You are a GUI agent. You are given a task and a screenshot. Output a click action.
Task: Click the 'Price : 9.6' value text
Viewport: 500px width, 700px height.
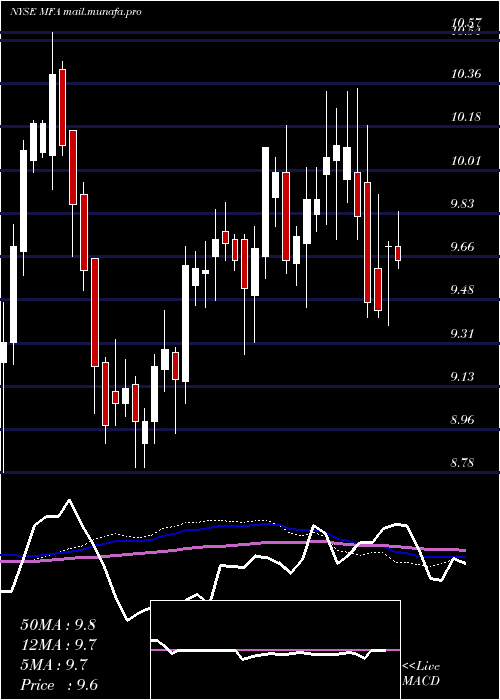[59, 685]
